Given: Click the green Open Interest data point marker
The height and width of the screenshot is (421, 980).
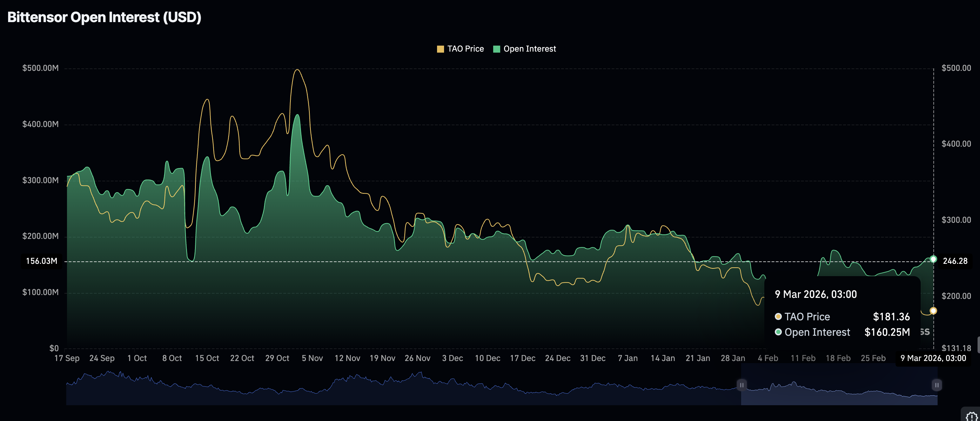Looking at the screenshot, I should coord(933,259).
